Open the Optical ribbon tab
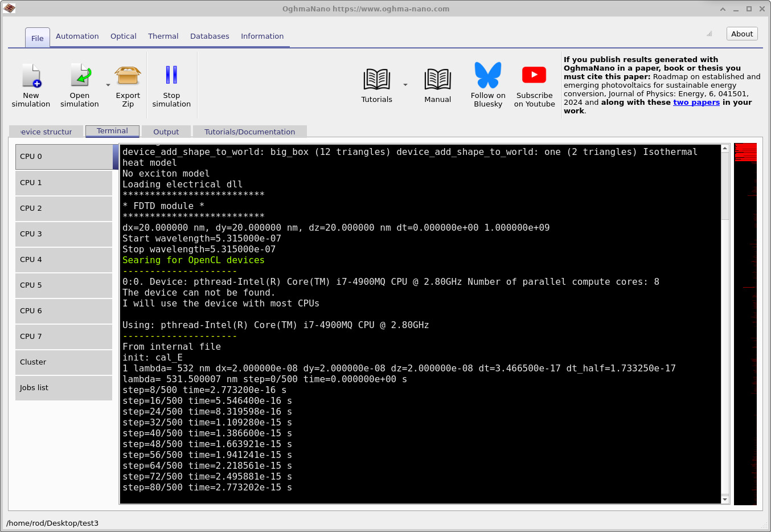The image size is (771, 532). click(123, 36)
